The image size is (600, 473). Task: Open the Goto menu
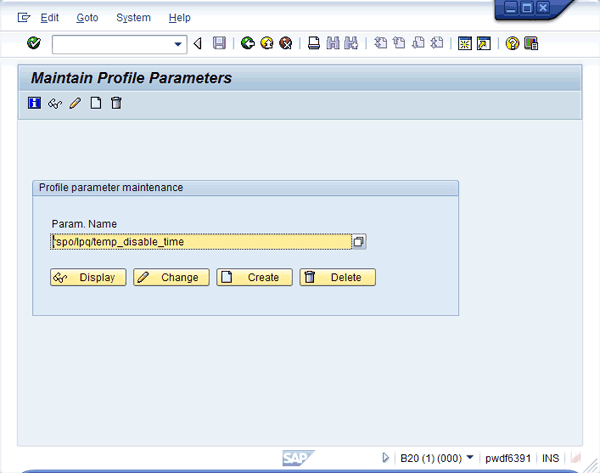pyautogui.click(x=87, y=18)
